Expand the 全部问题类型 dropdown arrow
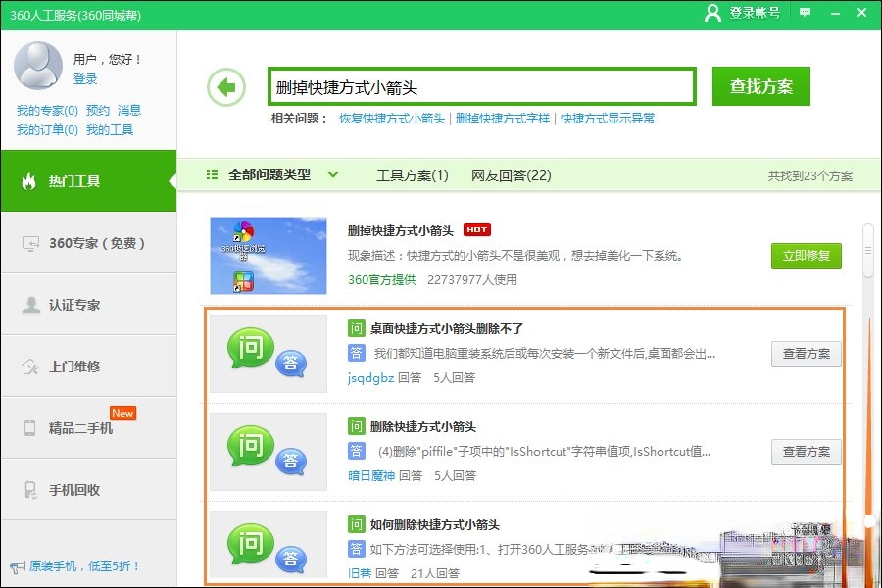Screen dimensions: 882x588 tap(333, 174)
